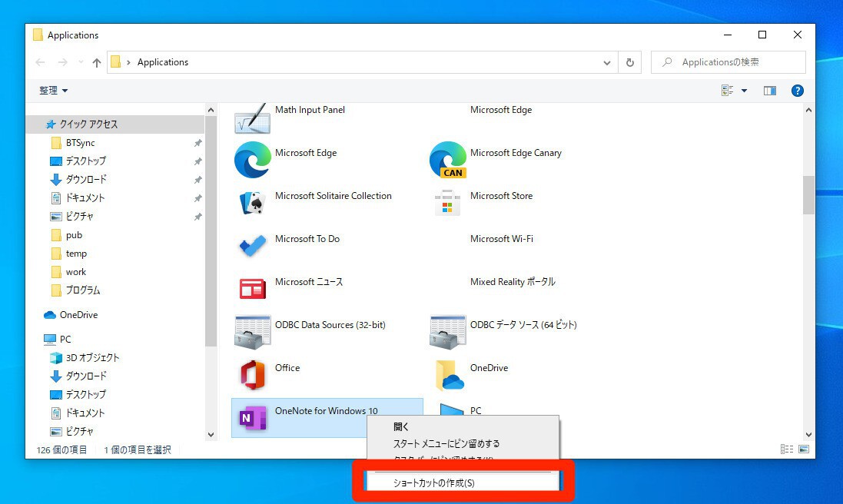Select ODBC データ ソース (64 ビット) icon
843x504 pixels.
pyautogui.click(x=447, y=332)
